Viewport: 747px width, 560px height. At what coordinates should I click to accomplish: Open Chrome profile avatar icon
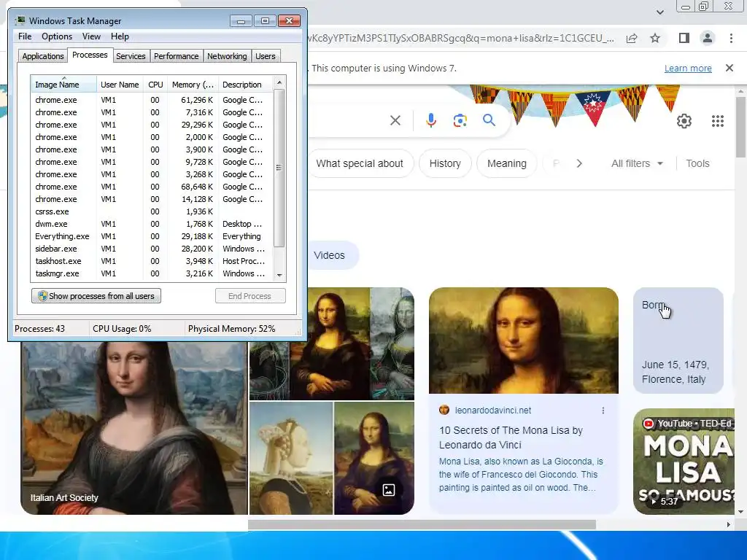pos(708,38)
